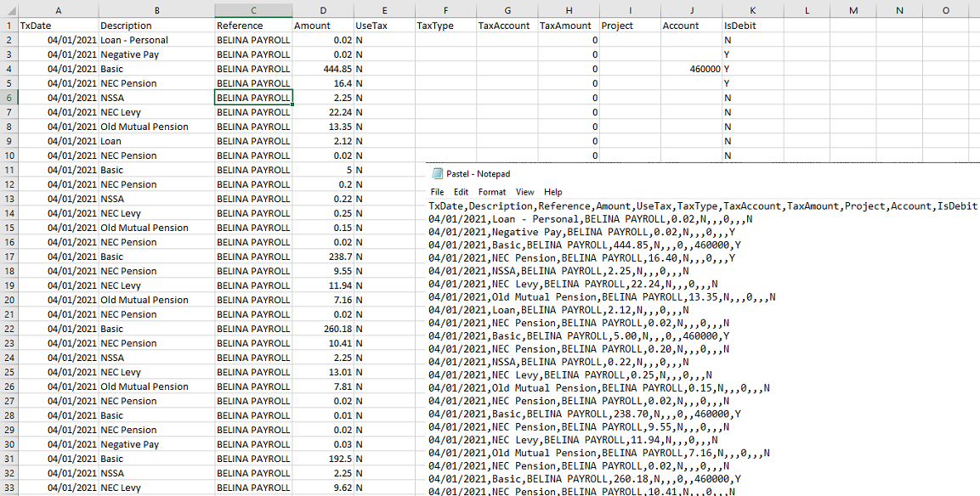Click the TaxAccount header cell
This screenshot has height=496, width=980.
[x=507, y=25]
